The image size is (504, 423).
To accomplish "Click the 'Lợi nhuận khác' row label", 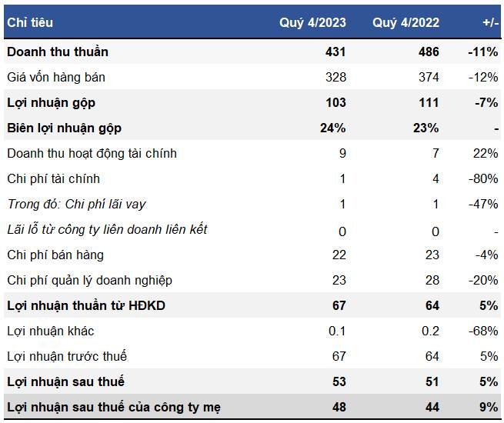I will tap(51, 331).
